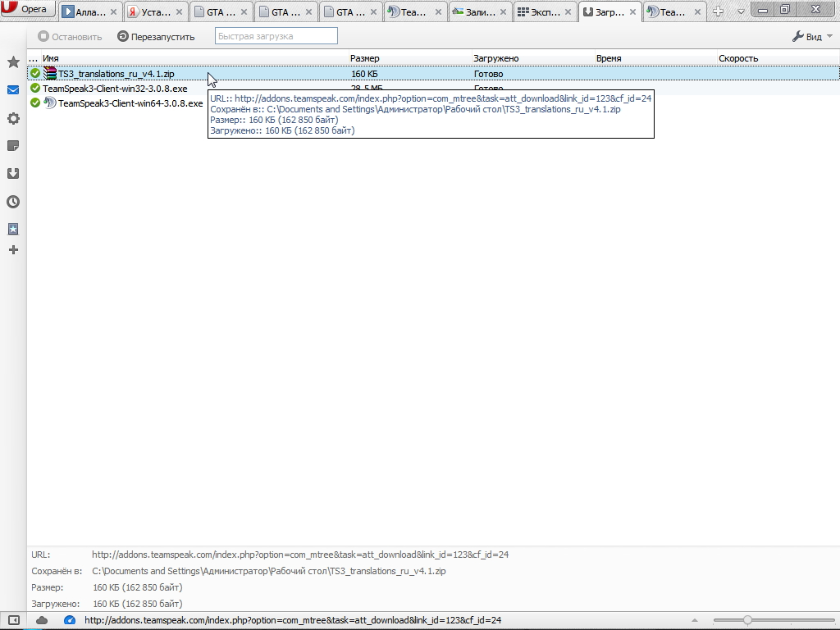
Task: Toggle the panels with status bar icon
Action: point(13,620)
